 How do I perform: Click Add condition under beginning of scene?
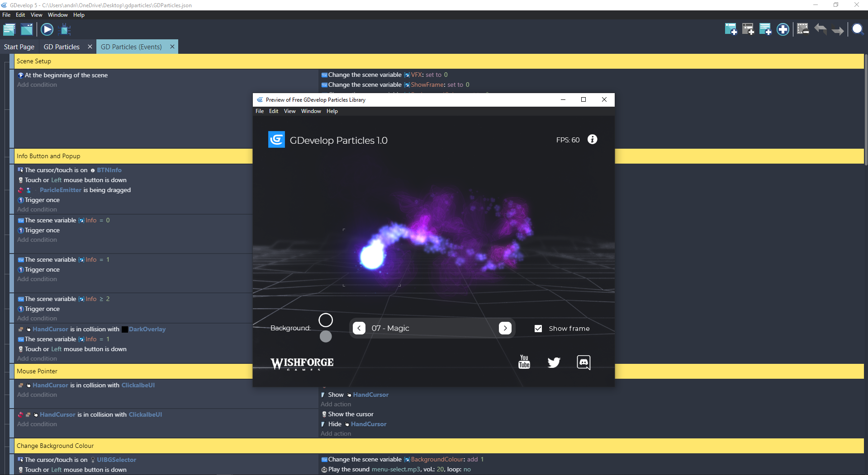tap(37, 85)
